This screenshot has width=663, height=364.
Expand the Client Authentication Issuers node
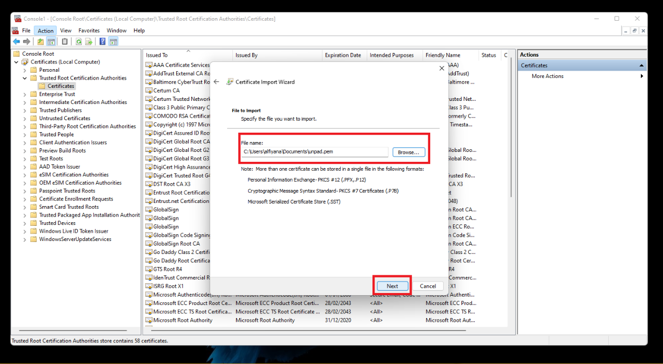point(25,142)
